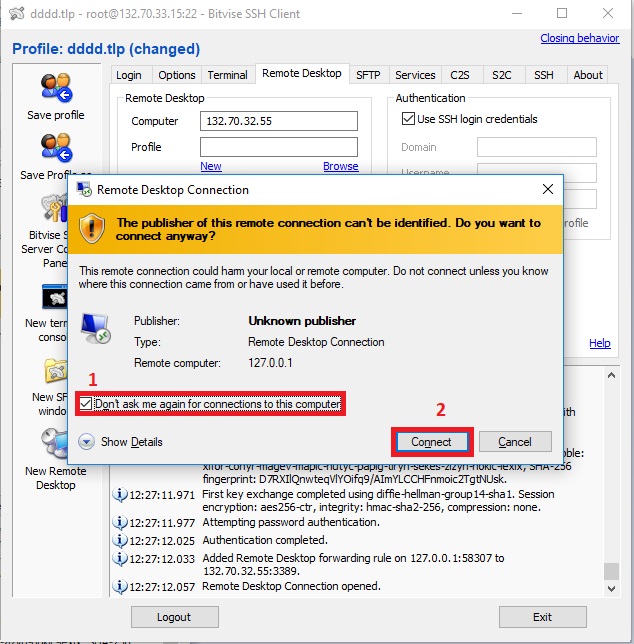
Task: Click Remote Desktop Connection dialog title icon
Action: click(84, 190)
